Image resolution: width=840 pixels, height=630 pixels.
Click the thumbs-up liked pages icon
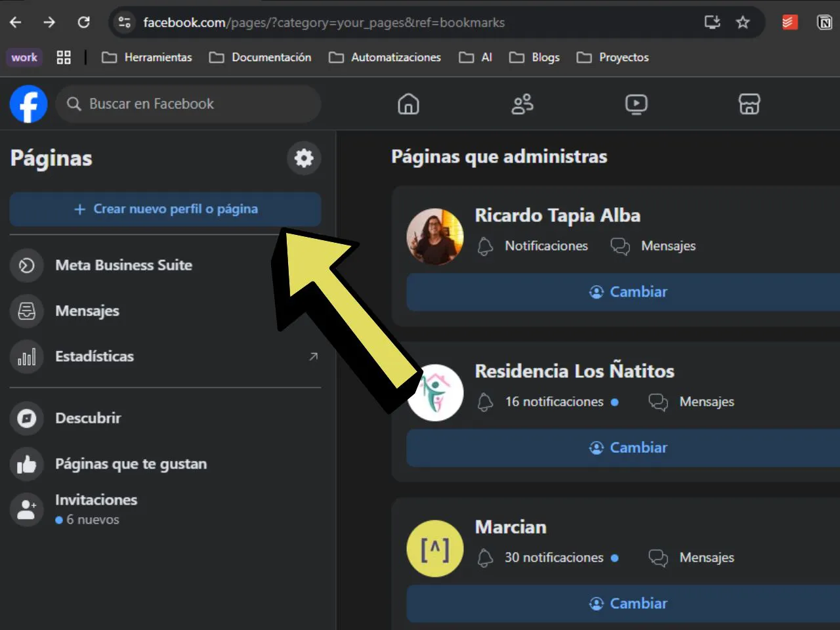pyautogui.click(x=27, y=464)
